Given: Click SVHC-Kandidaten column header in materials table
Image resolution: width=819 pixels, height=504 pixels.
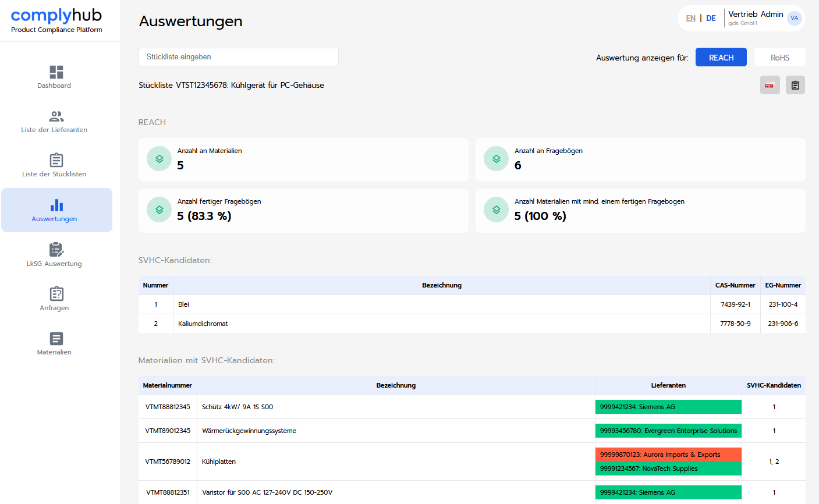Looking at the screenshot, I should point(774,385).
